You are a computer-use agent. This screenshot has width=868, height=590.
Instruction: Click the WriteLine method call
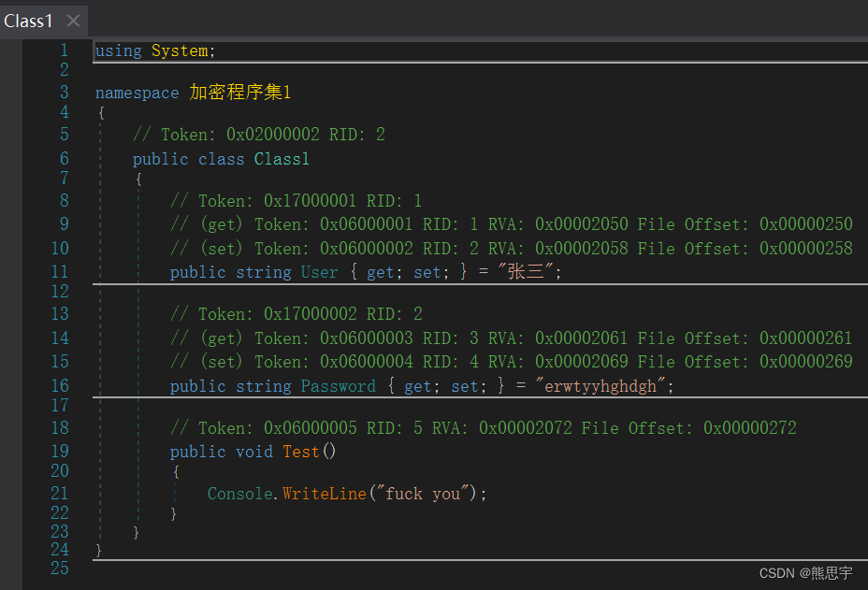click(x=325, y=494)
